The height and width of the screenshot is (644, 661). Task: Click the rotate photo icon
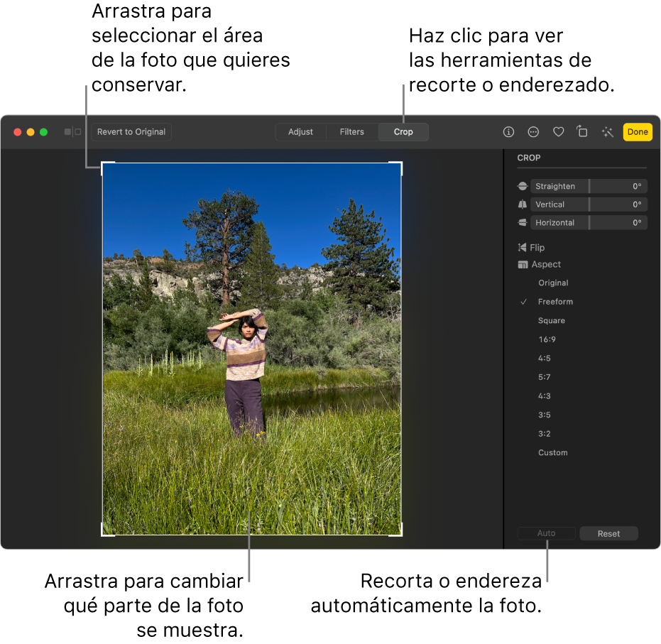582,132
